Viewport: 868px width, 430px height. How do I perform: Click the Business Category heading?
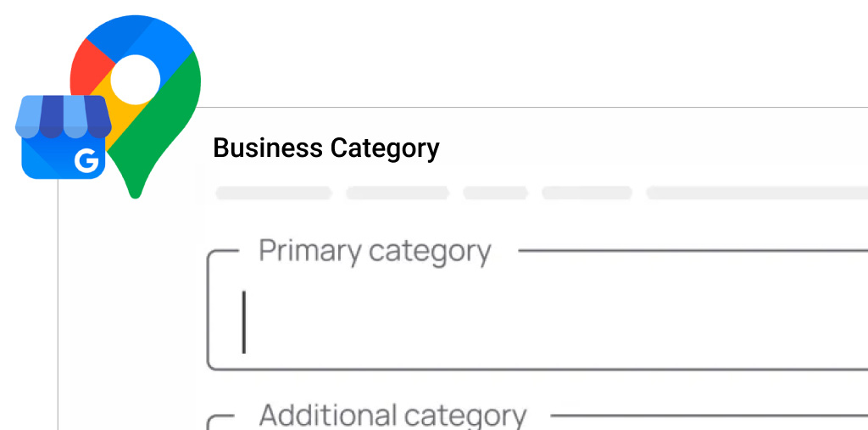[x=326, y=148]
